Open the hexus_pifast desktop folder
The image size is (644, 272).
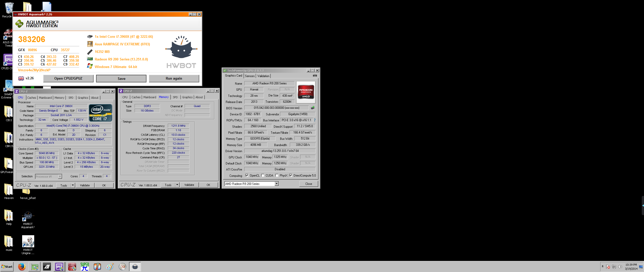[28, 194]
